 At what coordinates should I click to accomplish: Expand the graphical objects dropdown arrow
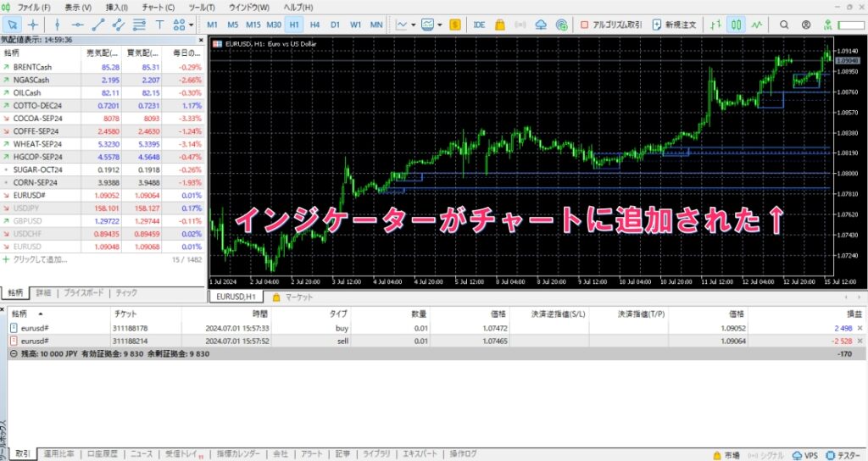coord(194,25)
